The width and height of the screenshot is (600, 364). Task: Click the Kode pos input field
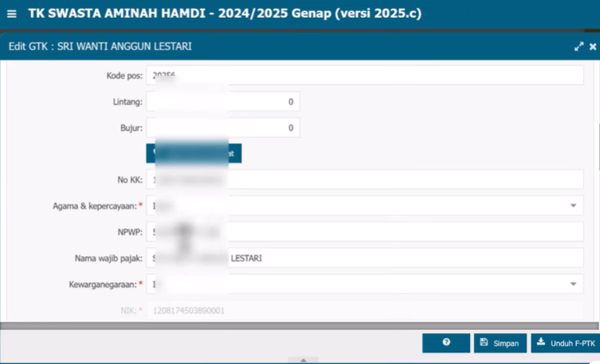click(365, 75)
